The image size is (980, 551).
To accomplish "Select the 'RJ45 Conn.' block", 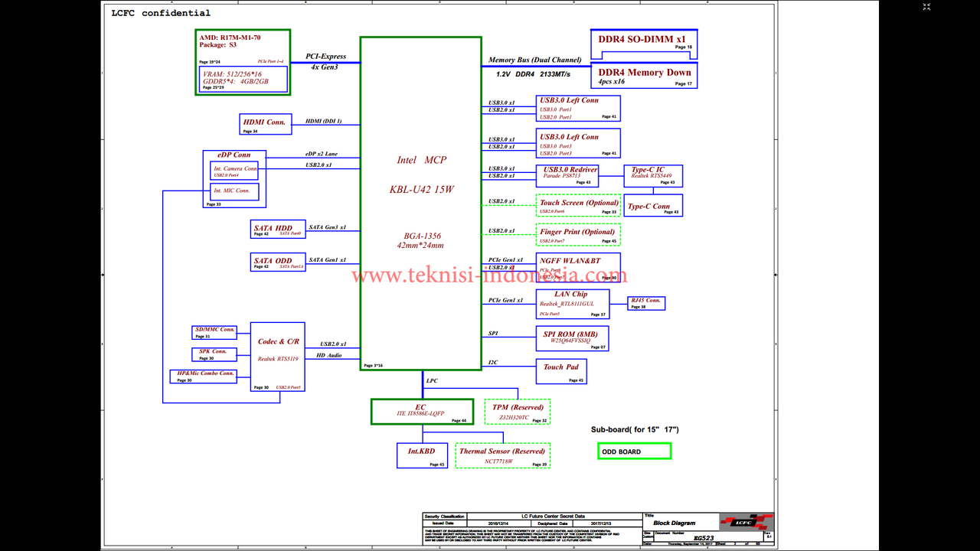I will tap(646, 303).
